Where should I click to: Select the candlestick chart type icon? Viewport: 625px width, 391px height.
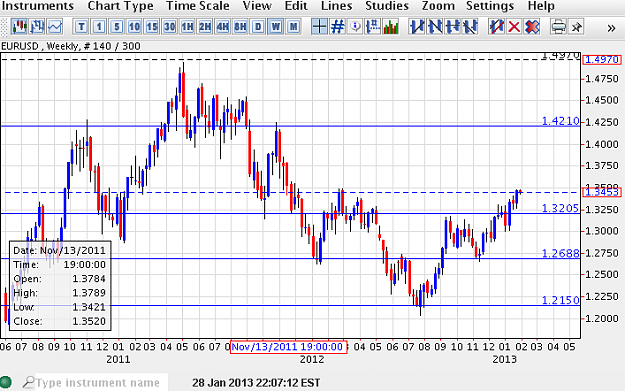coord(19,27)
